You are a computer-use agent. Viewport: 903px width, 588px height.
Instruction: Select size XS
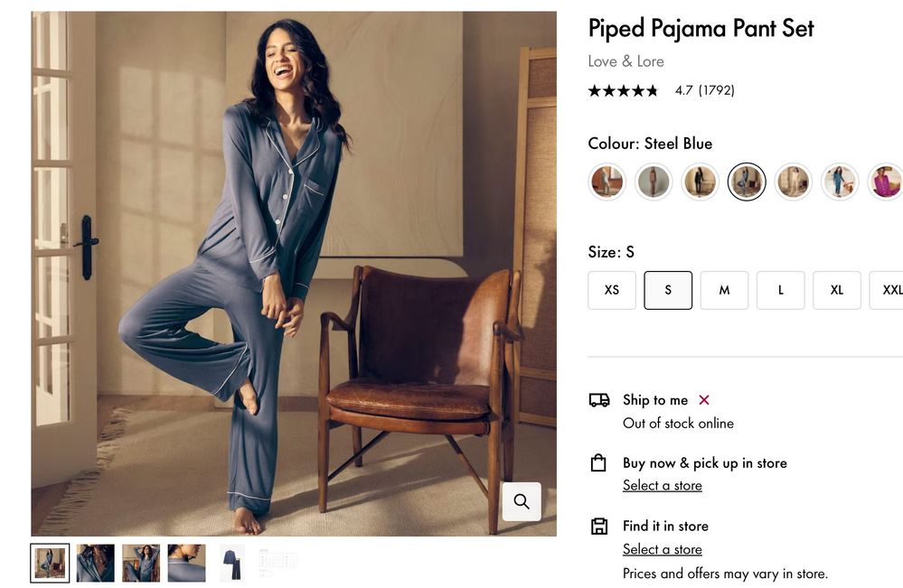point(612,290)
